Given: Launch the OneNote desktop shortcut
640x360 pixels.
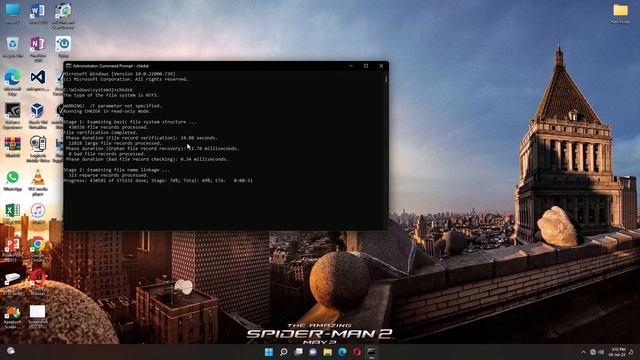Looking at the screenshot, I should click(38, 48).
